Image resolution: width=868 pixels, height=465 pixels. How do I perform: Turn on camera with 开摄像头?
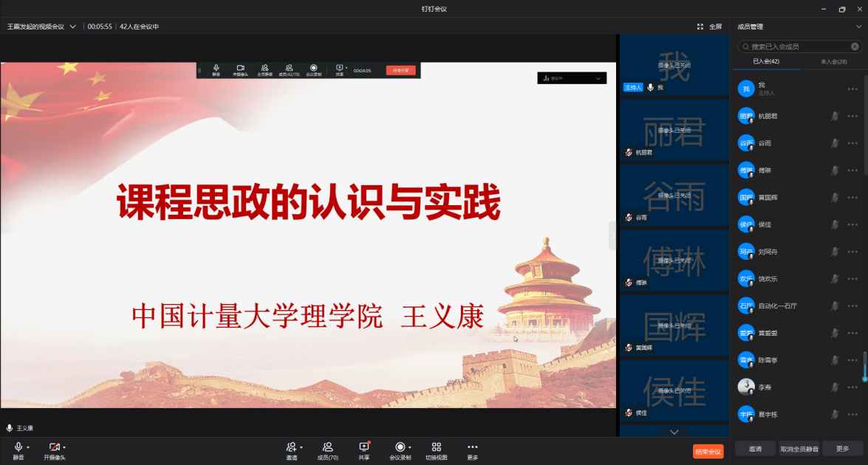coord(54,447)
